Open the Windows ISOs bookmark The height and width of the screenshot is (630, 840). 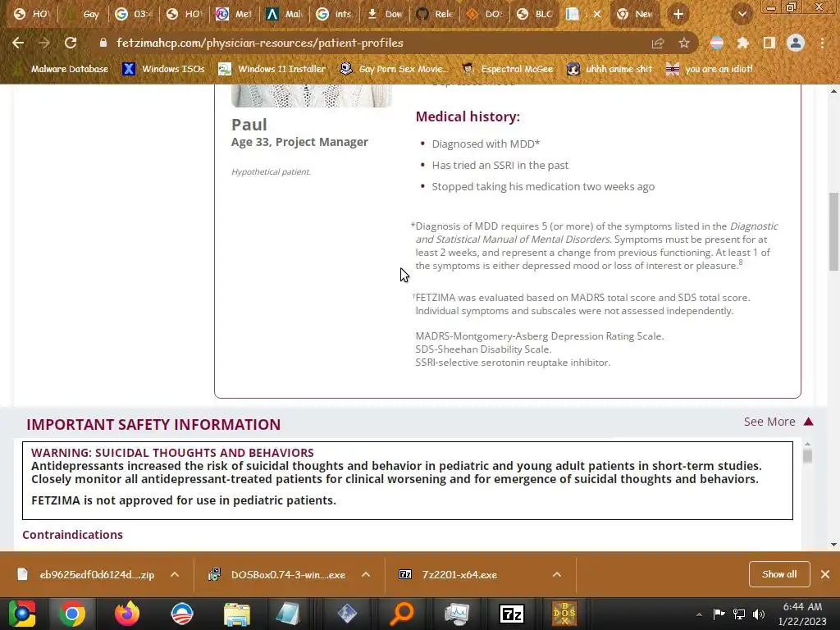[163, 69]
